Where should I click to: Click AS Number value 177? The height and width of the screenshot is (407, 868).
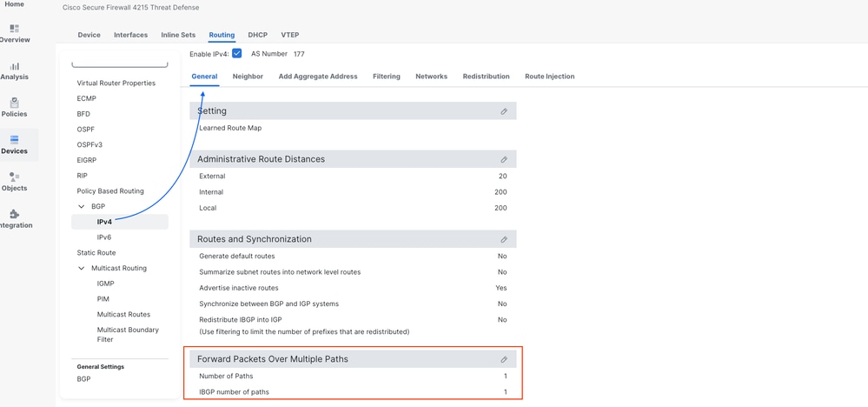click(x=299, y=54)
